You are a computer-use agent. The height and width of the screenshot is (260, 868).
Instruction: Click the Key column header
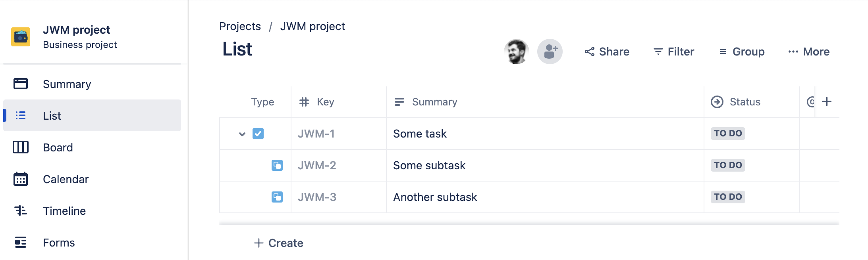(x=325, y=102)
